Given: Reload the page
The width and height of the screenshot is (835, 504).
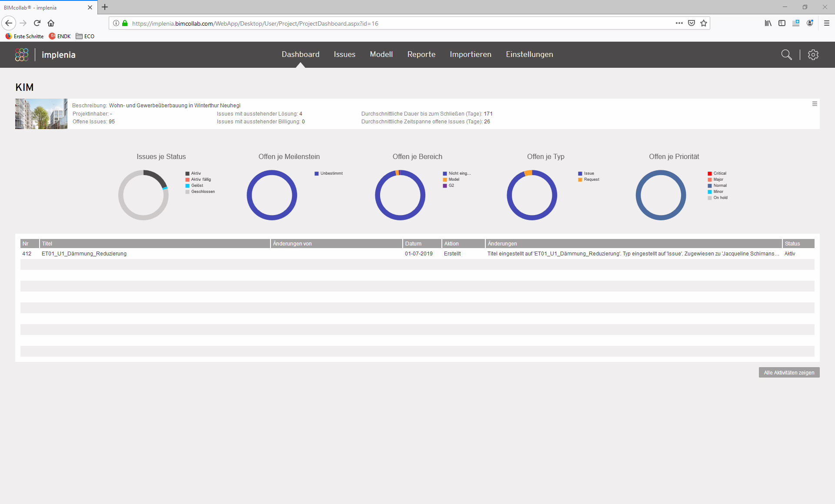Looking at the screenshot, I should (x=37, y=23).
